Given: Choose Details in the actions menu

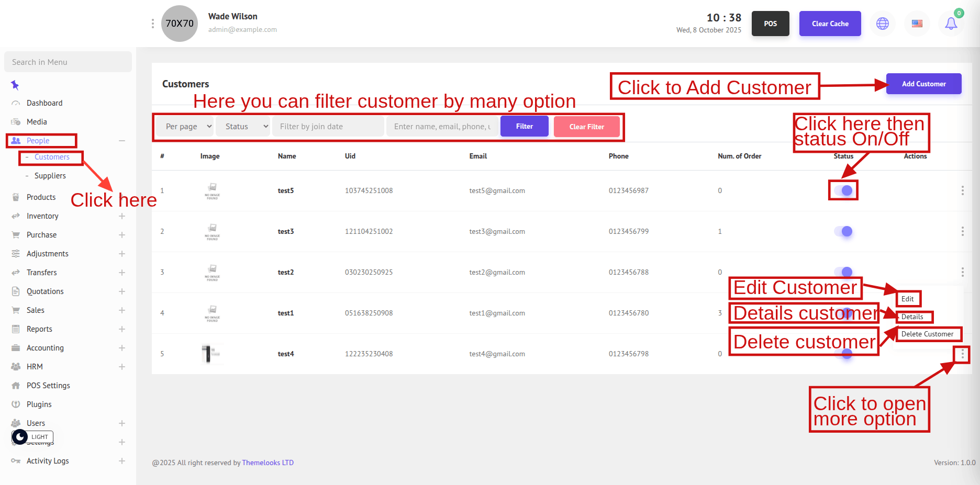Looking at the screenshot, I should (912, 317).
